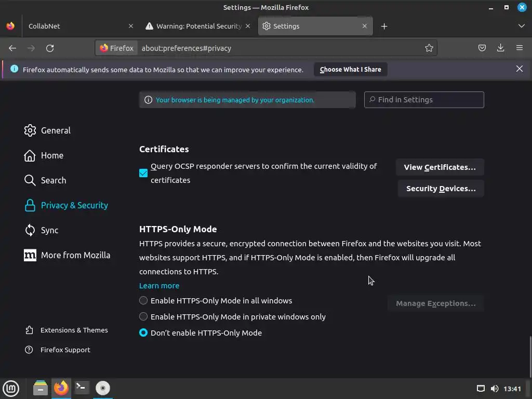This screenshot has height=399, width=532.
Task: Click Choose What I Share button
Action: click(x=351, y=70)
